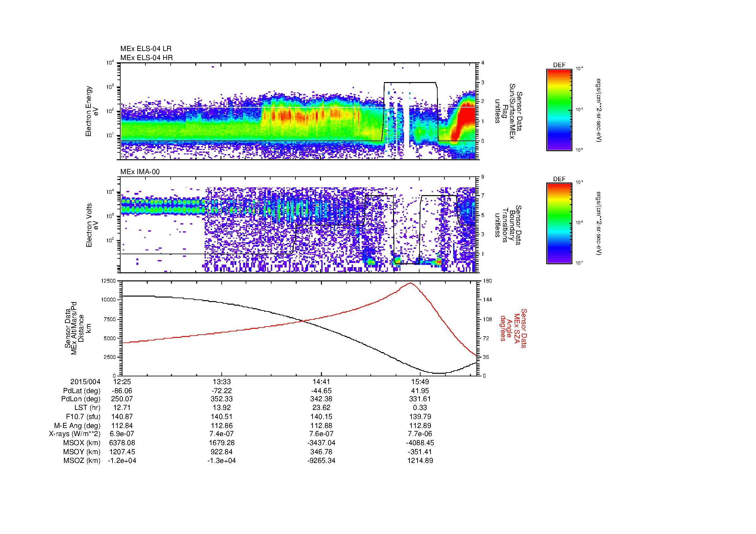Click the 'MSOX (km)' row label

coord(82,443)
